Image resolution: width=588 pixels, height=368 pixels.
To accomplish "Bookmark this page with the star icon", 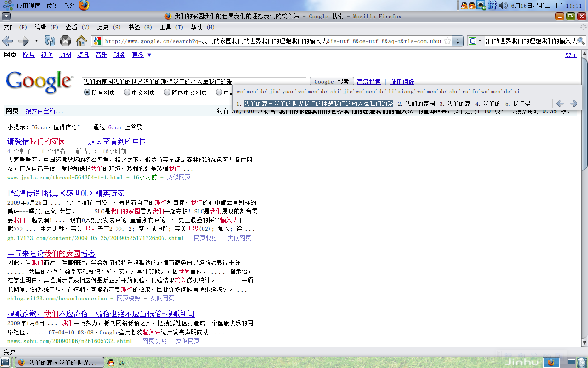I will pyautogui.click(x=447, y=41).
